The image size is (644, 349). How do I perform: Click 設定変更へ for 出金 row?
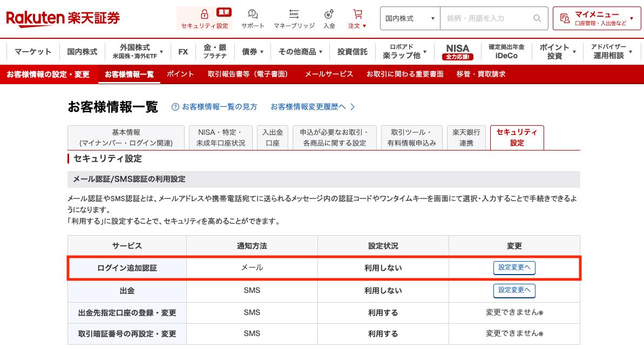tap(514, 290)
